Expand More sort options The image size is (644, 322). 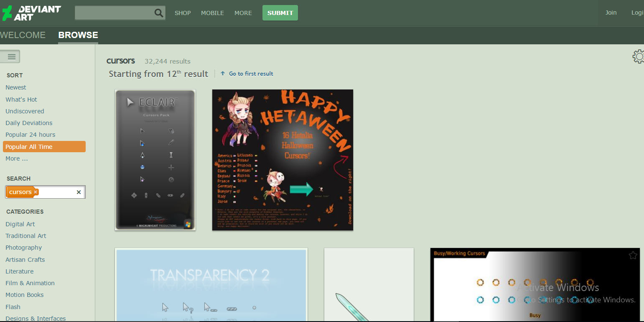17,158
